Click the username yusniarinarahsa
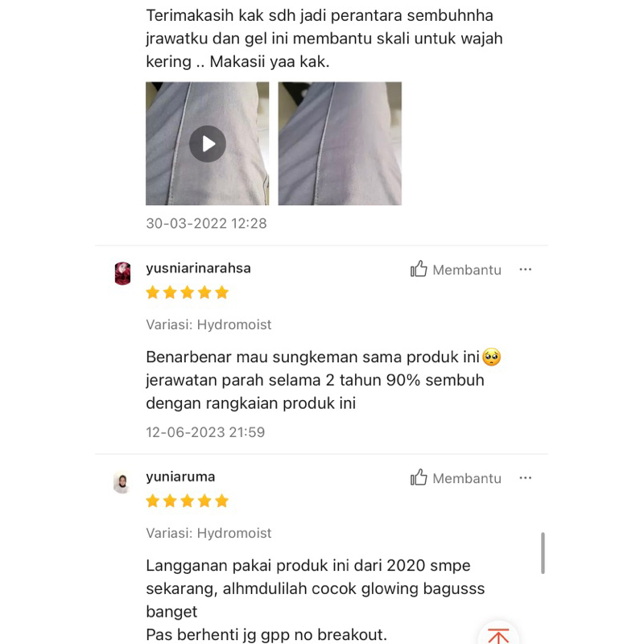This screenshot has height=644, width=644. [x=198, y=268]
